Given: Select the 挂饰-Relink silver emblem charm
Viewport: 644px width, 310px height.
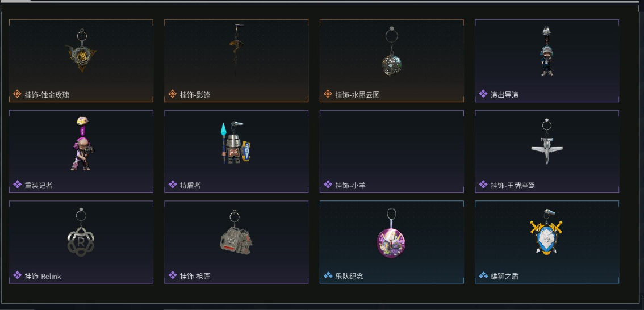Looking at the screenshot, I should coord(81,232).
